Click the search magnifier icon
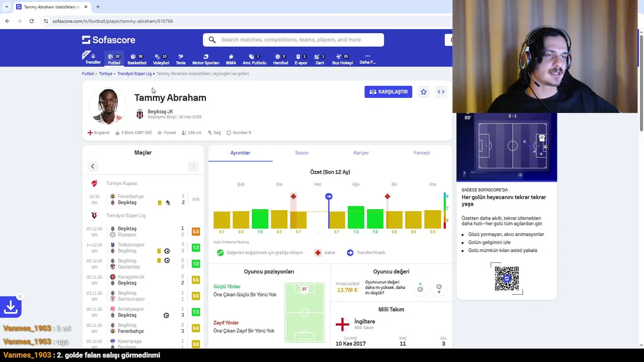644x362 pixels. click(212, 40)
